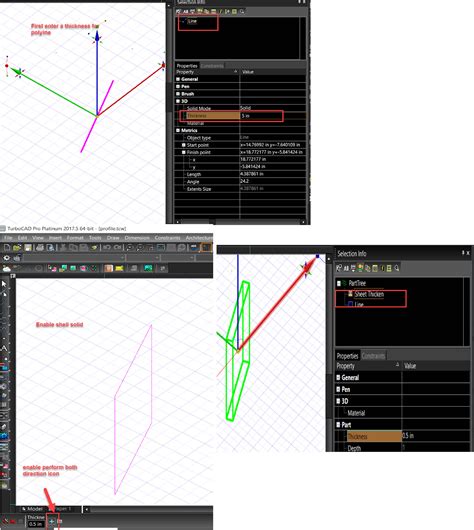Sort by the Property column header in PartTree panel

click(x=368, y=366)
